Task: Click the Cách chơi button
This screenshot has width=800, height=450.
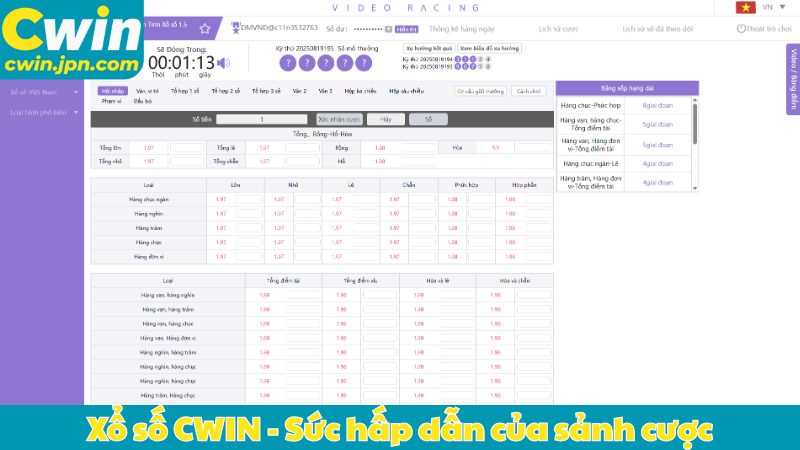Action: pyautogui.click(x=526, y=91)
